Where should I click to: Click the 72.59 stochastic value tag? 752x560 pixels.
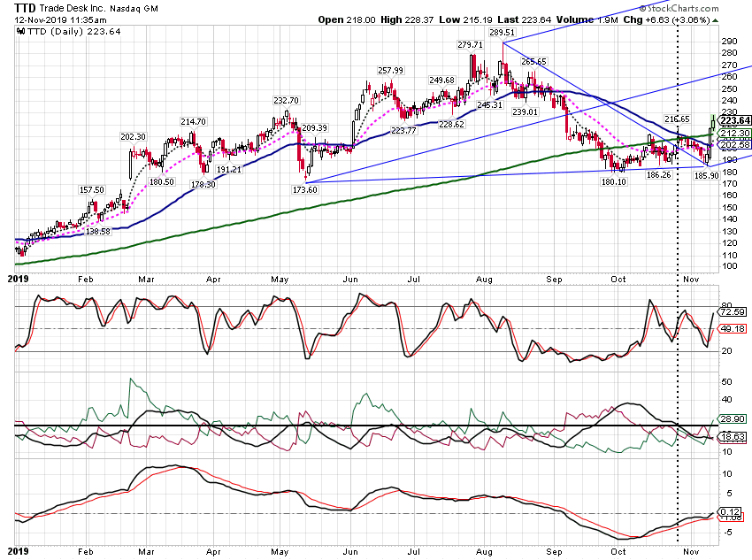[733, 312]
